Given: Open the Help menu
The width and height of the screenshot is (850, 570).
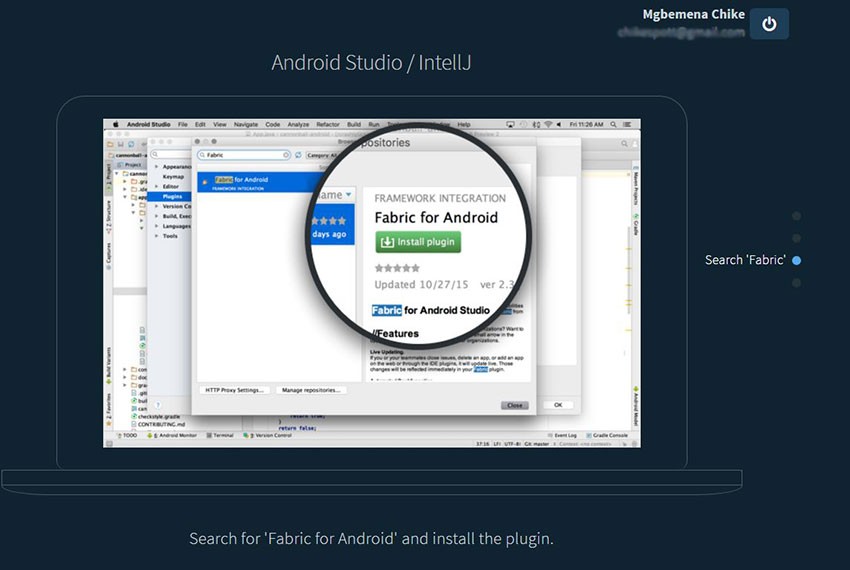Looking at the screenshot, I should tap(463, 124).
